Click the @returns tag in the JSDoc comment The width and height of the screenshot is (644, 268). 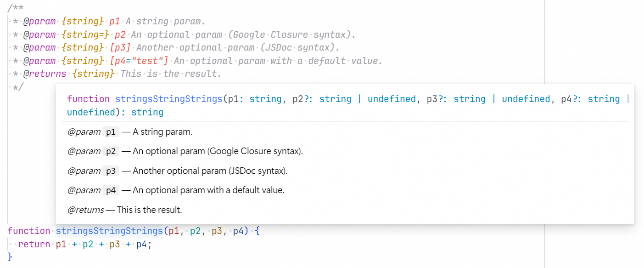click(44, 74)
